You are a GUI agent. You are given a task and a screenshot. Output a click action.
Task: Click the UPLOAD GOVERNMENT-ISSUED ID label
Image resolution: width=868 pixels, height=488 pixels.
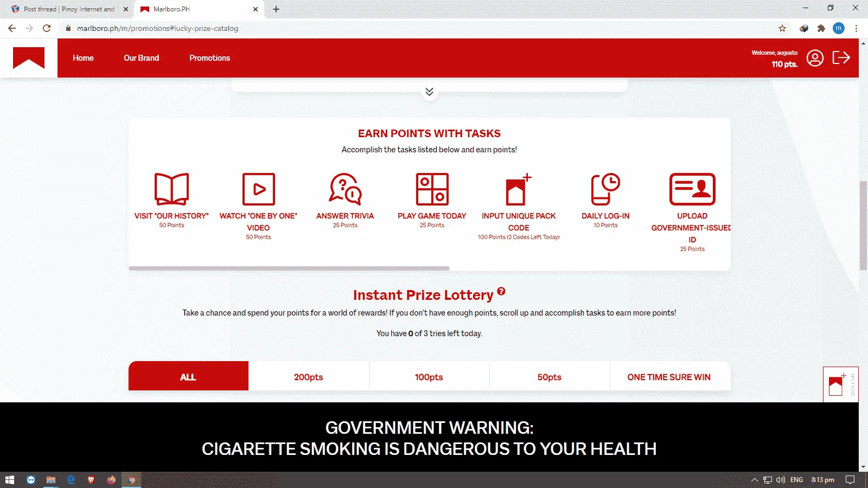point(691,228)
